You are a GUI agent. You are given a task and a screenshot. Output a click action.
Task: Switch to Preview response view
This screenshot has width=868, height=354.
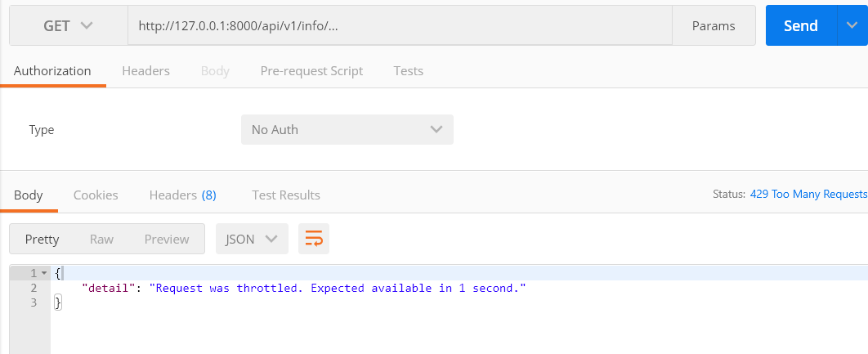click(167, 239)
